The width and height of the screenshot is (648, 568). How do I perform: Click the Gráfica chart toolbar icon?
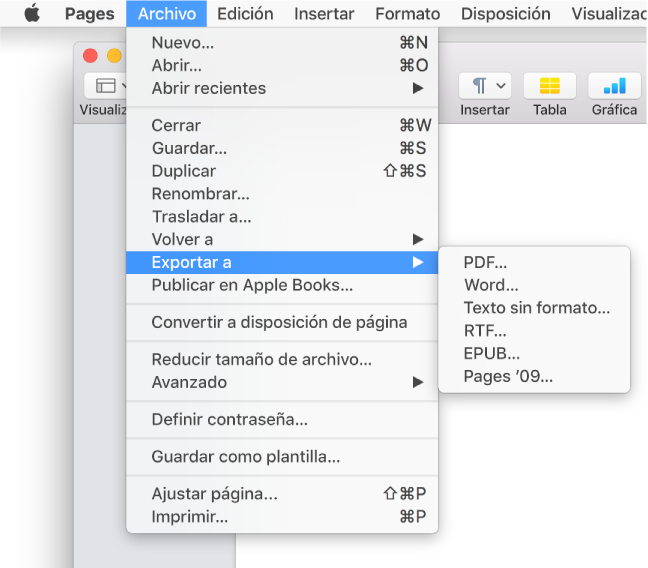pos(615,86)
